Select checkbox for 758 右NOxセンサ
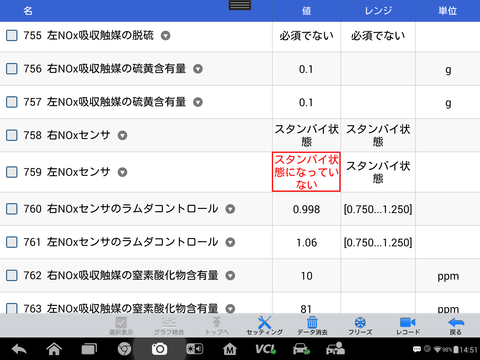480x360 pixels. coord(12,135)
